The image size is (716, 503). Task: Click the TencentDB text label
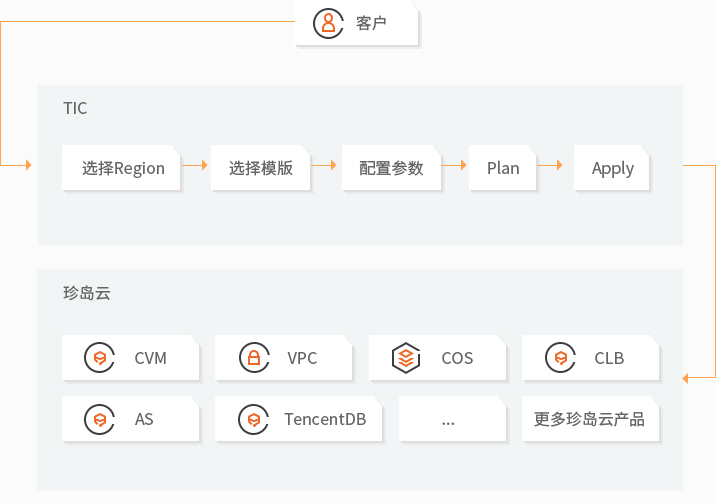tap(325, 419)
